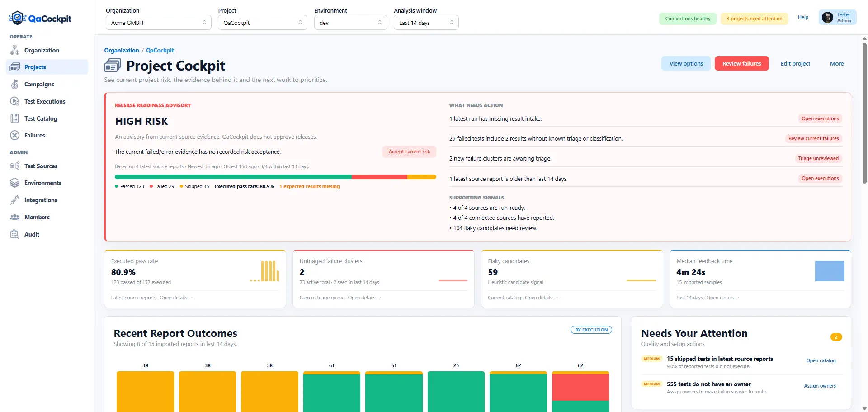Screen dimensions: 868x412
Task: Click the page's vertical scrollbar
Action: click(x=864, y=113)
